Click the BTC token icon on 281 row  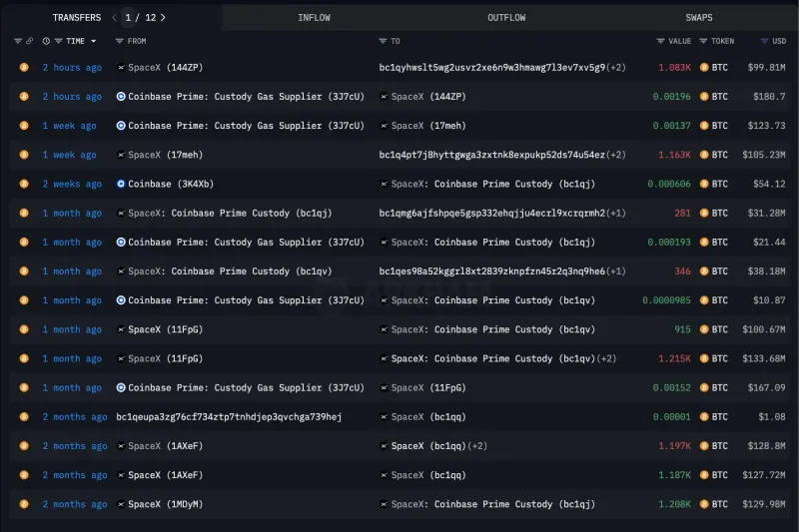[x=704, y=213]
